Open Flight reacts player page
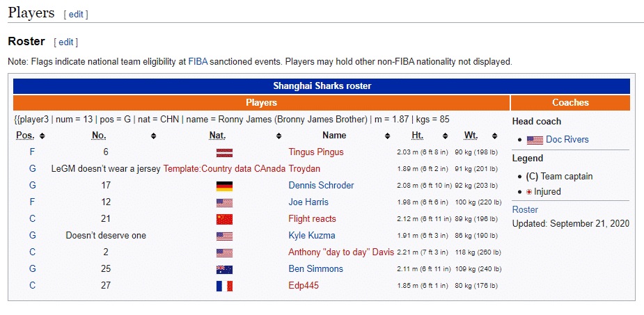This screenshot has height=315, width=644. pos(312,218)
